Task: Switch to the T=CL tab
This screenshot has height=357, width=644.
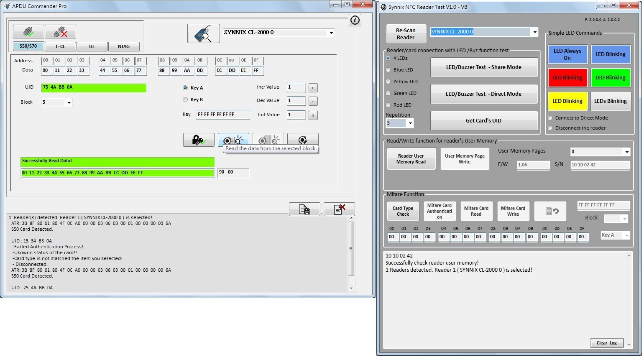Action: 60,46
